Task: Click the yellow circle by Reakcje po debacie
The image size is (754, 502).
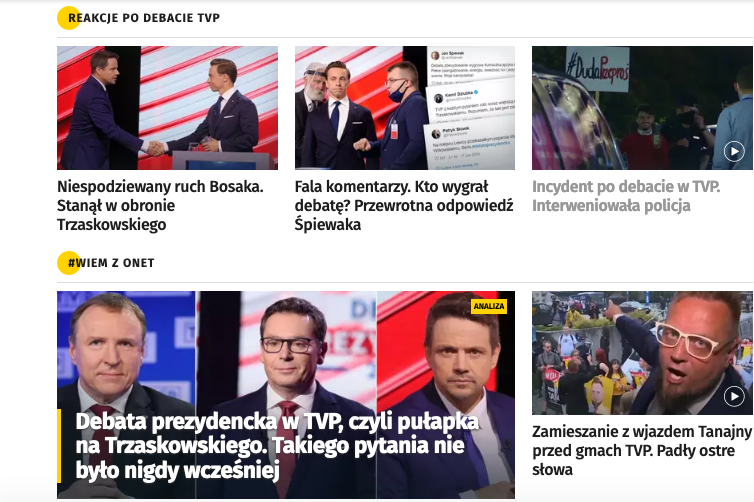Action: (x=68, y=18)
